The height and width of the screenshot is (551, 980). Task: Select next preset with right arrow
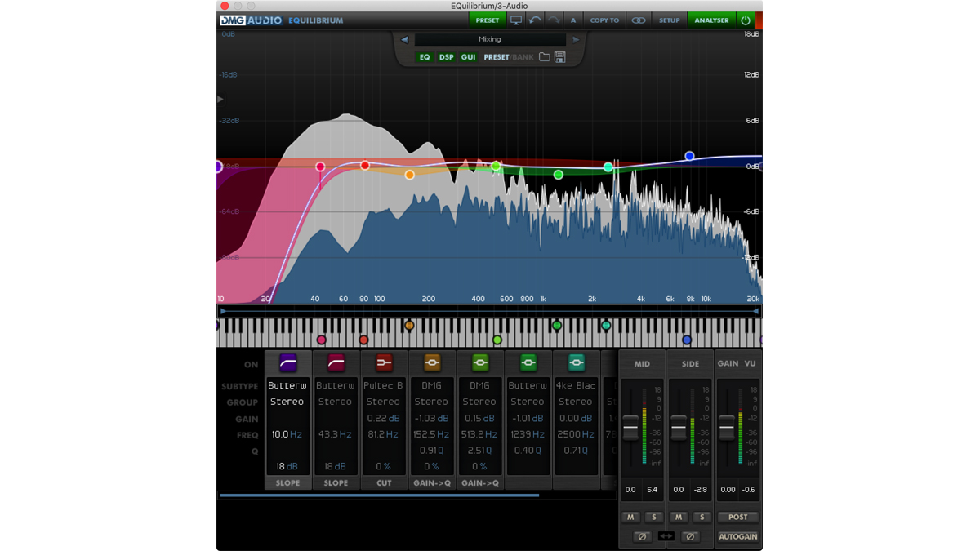[576, 39]
